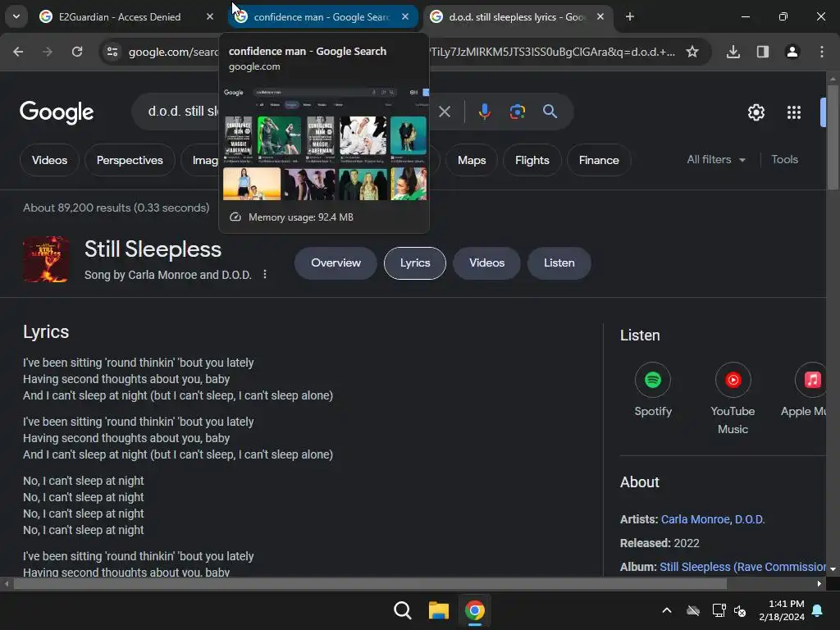The height and width of the screenshot is (630, 840).
Task: Go forward to next page
Action: [x=48, y=52]
